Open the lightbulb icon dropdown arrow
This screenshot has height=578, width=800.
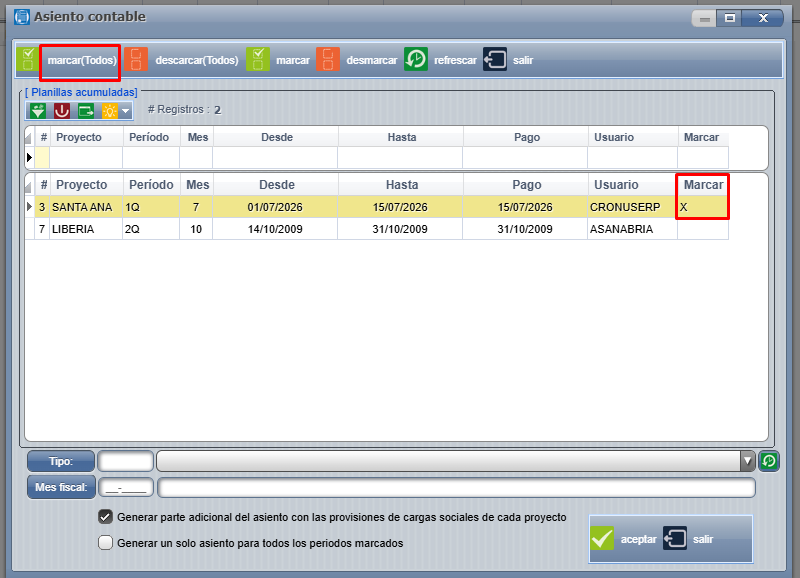pyautogui.click(x=126, y=110)
